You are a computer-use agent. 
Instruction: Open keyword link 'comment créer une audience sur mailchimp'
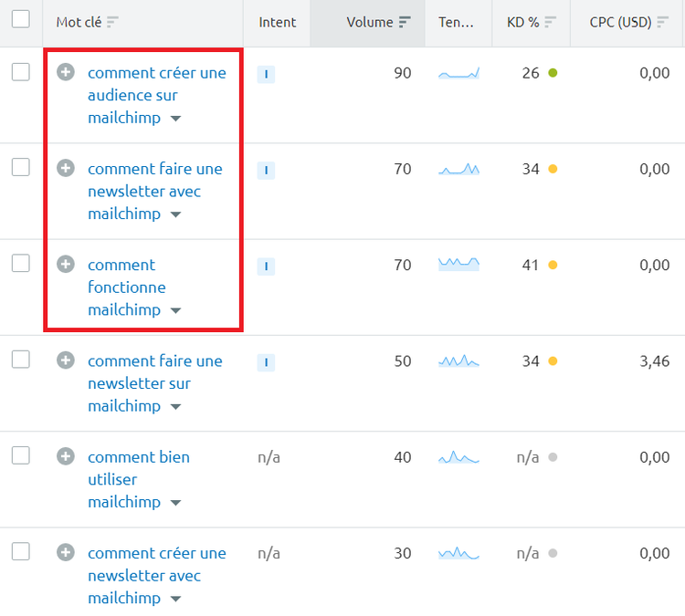click(157, 95)
